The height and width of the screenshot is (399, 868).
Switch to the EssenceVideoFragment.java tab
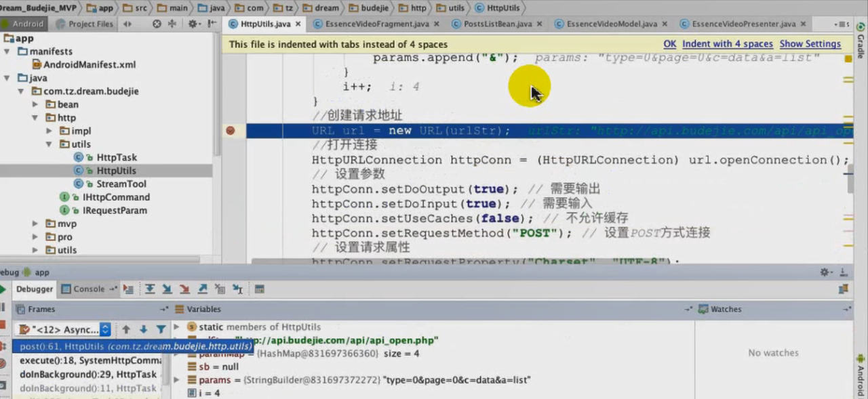pos(377,24)
